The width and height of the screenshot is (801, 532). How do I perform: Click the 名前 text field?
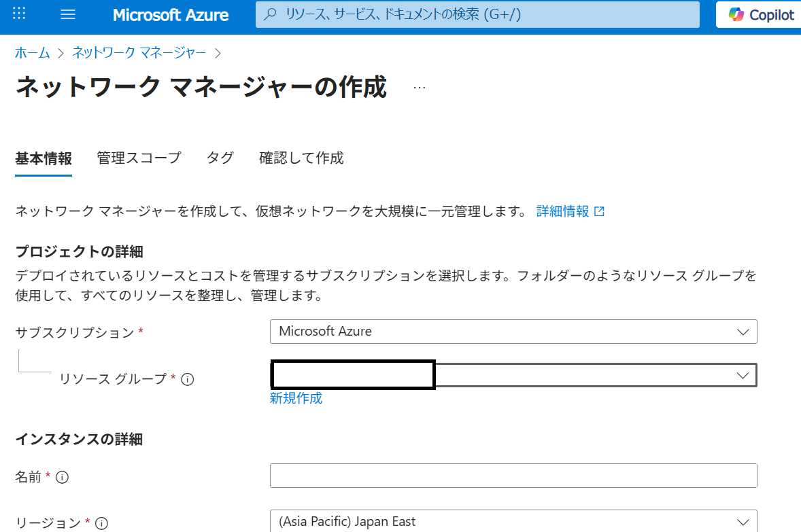513,476
